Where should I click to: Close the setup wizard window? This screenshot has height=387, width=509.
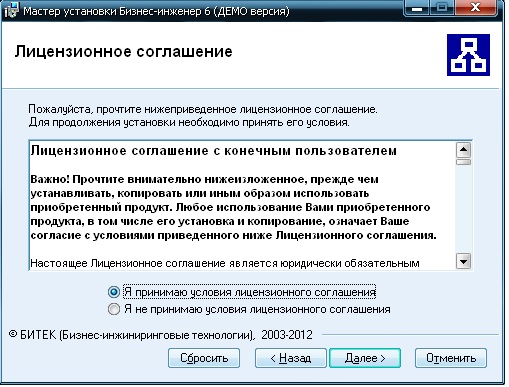click(475, 8)
